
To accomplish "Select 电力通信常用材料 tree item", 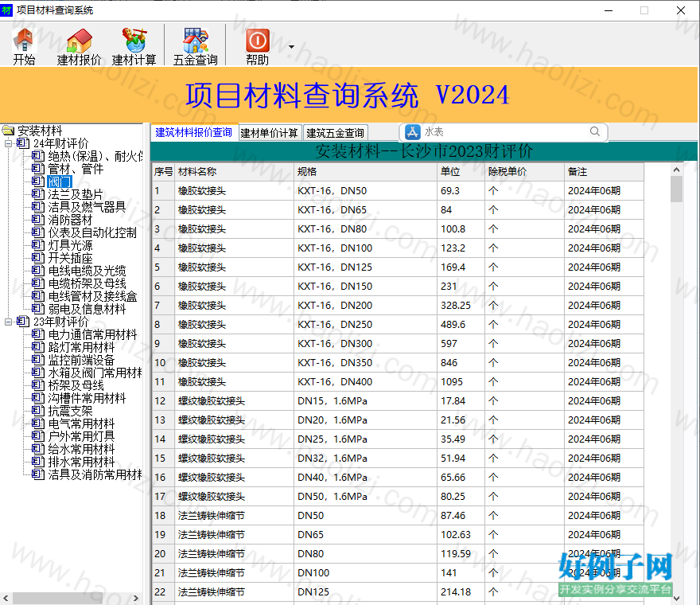I will click(x=92, y=334).
